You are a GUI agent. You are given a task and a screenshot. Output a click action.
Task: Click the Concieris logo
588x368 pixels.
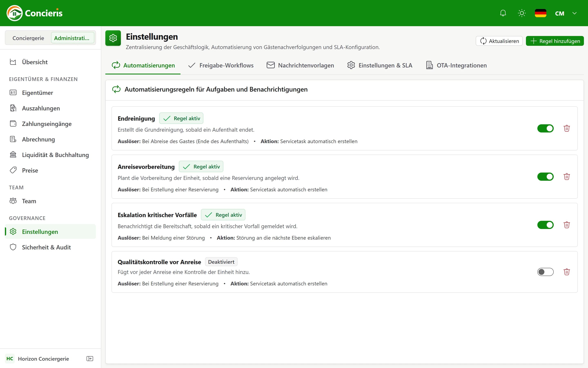coord(35,13)
